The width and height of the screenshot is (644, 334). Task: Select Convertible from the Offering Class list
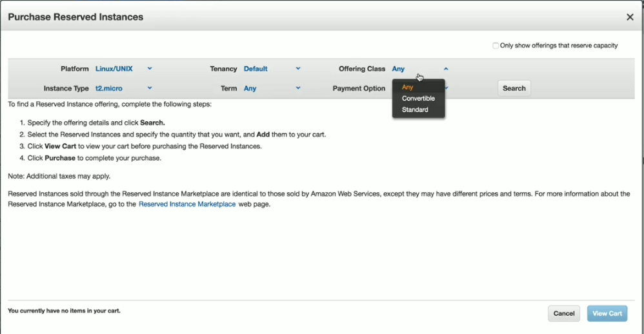click(x=418, y=99)
